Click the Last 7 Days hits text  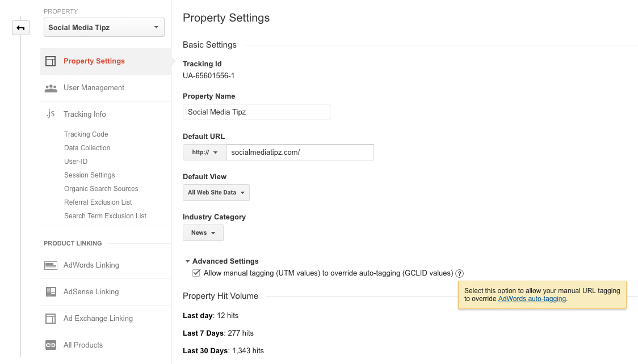tap(218, 333)
